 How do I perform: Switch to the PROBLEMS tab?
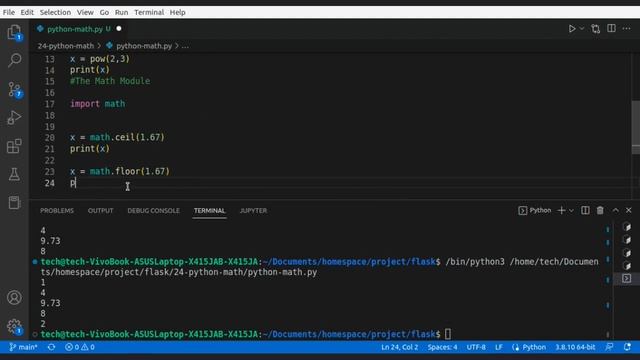(x=57, y=211)
